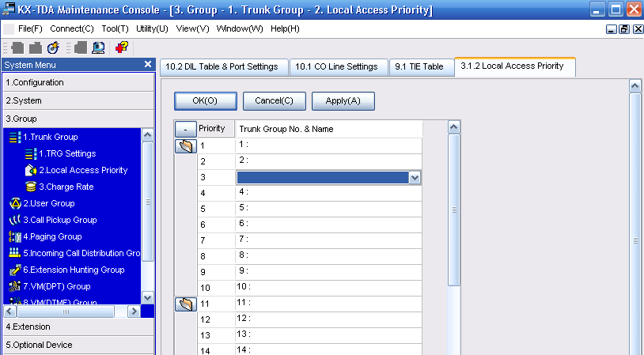644x355 pixels.
Task: Click the application icon left of File menu
Action: [9, 29]
